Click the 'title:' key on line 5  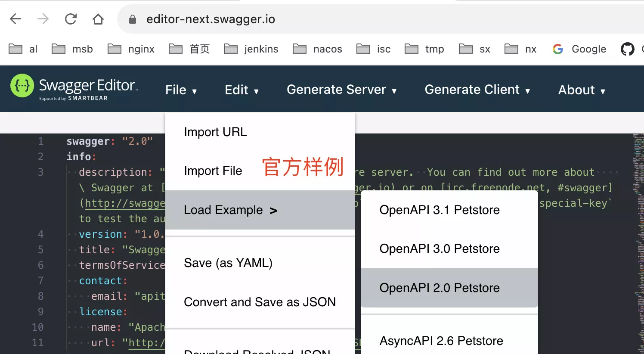tap(97, 250)
